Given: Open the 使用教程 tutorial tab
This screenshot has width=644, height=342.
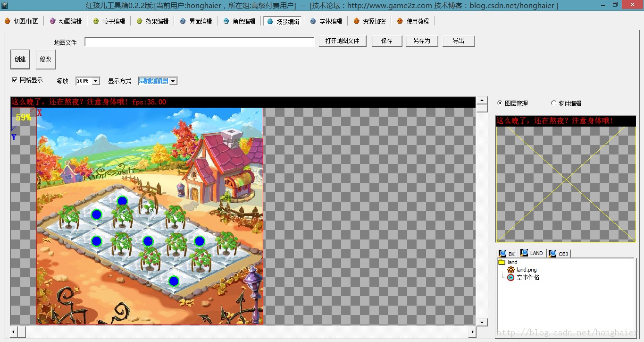Looking at the screenshot, I should (x=413, y=21).
